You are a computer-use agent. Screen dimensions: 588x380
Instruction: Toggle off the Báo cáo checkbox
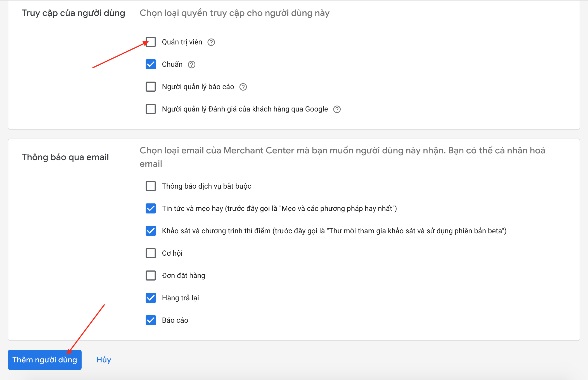click(x=151, y=320)
